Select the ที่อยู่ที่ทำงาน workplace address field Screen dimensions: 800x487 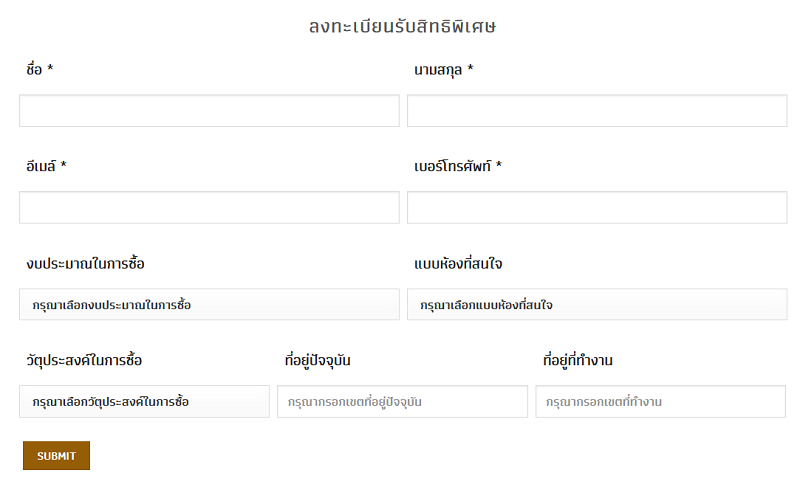tap(661, 401)
